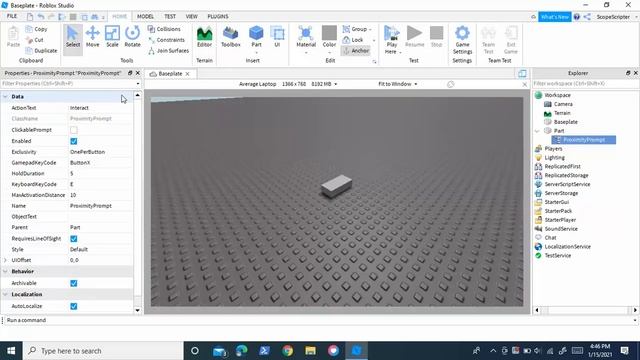
Task: Switch to the PLUGINS tab
Action: tap(218, 16)
